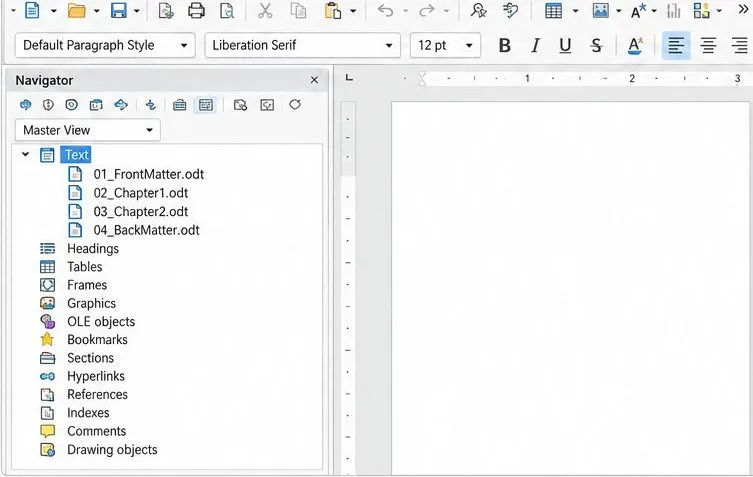Click the shield-shaped icon in the Navigator toolbar
This screenshot has width=753, height=477.
(x=48, y=105)
